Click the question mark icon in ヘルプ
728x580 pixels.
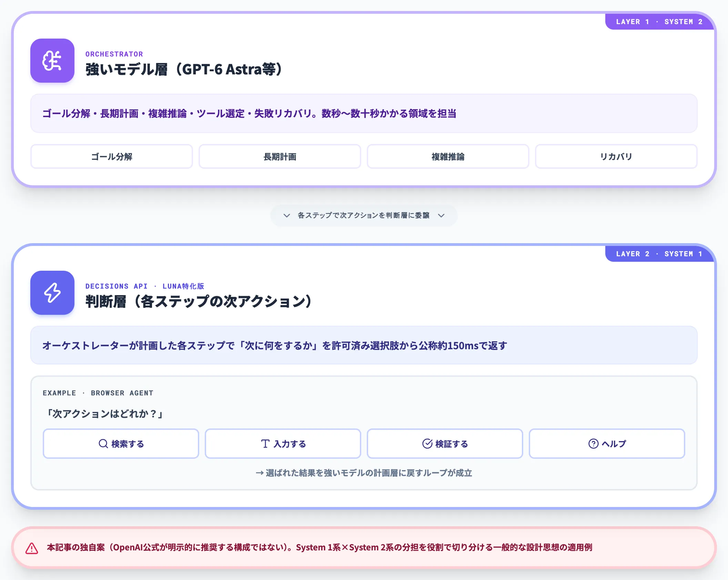[593, 444]
